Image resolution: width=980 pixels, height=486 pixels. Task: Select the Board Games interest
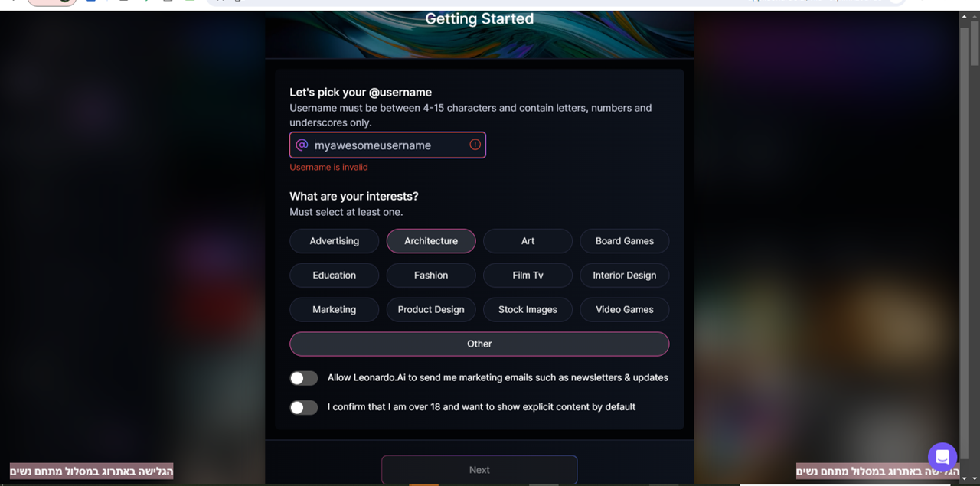(x=624, y=241)
